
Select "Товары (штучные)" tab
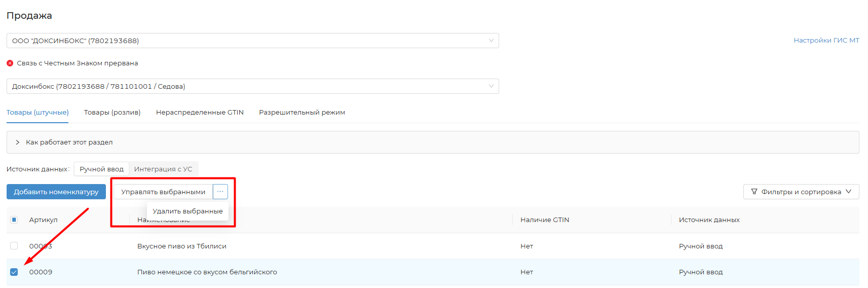37,113
